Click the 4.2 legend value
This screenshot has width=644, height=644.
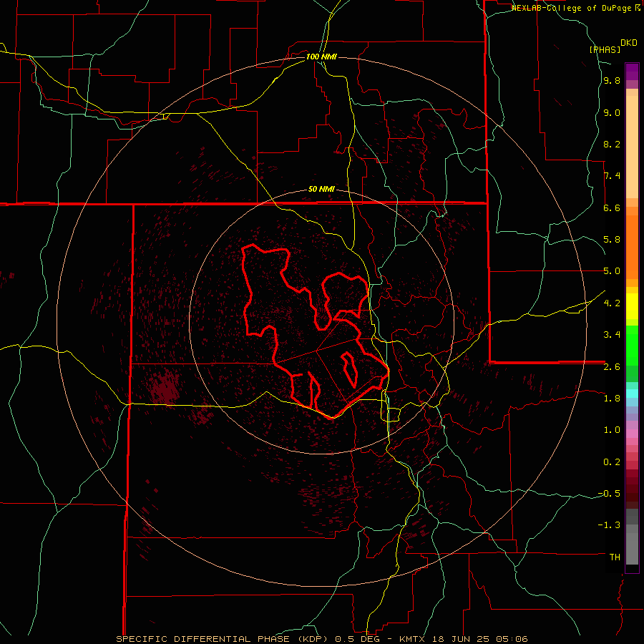612,303
